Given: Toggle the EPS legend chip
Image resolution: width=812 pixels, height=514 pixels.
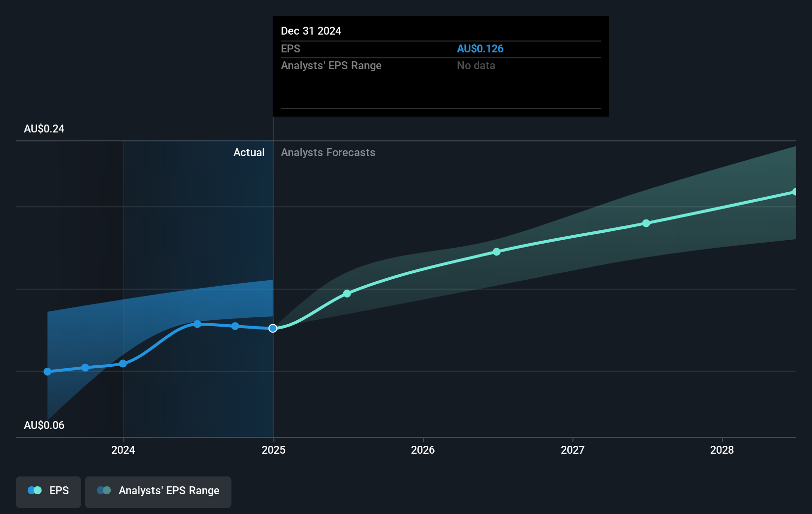Looking at the screenshot, I should [x=48, y=492].
